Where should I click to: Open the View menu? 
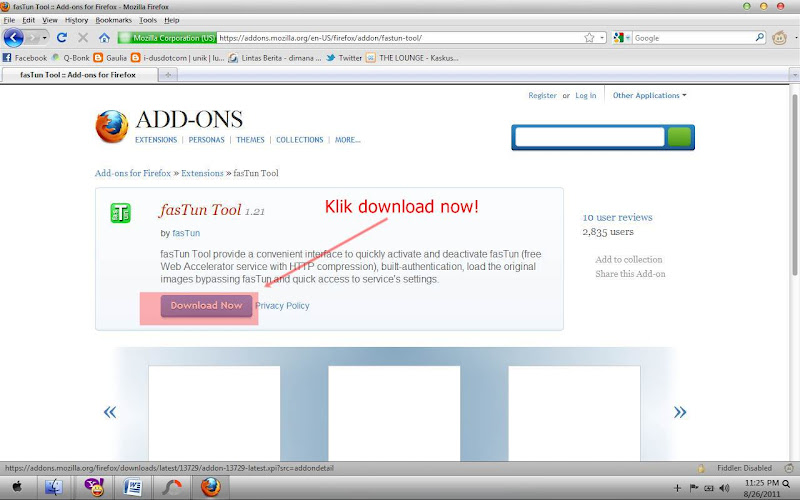pos(49,20)
